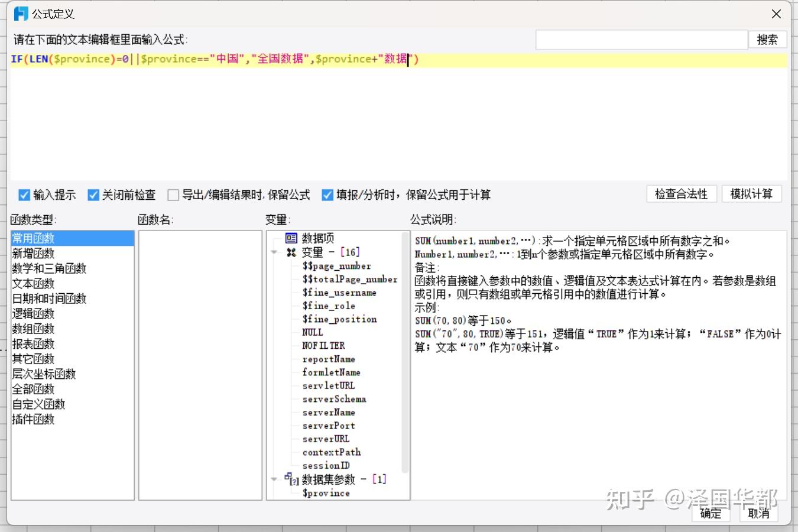Click the 检查合法性 validity check button
798x532 pixels.
(x=681, y=194)
